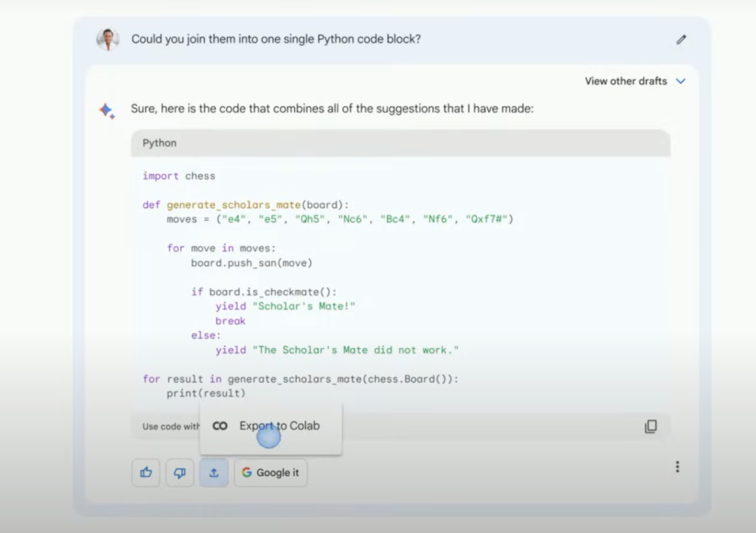
Task: Open View other drafts text label
Action: (x=626, y=81)
